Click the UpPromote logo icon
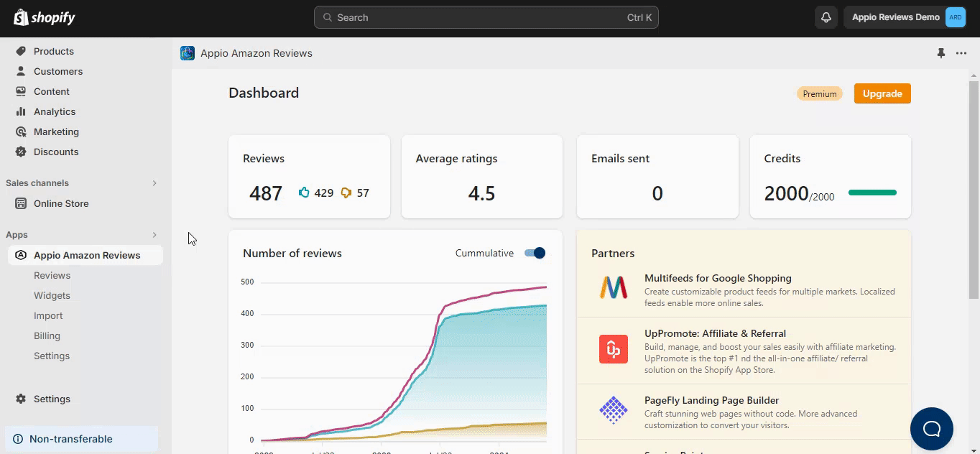This screenshot has height=454, width=980. pyautogui.click(x=614, y=349)
